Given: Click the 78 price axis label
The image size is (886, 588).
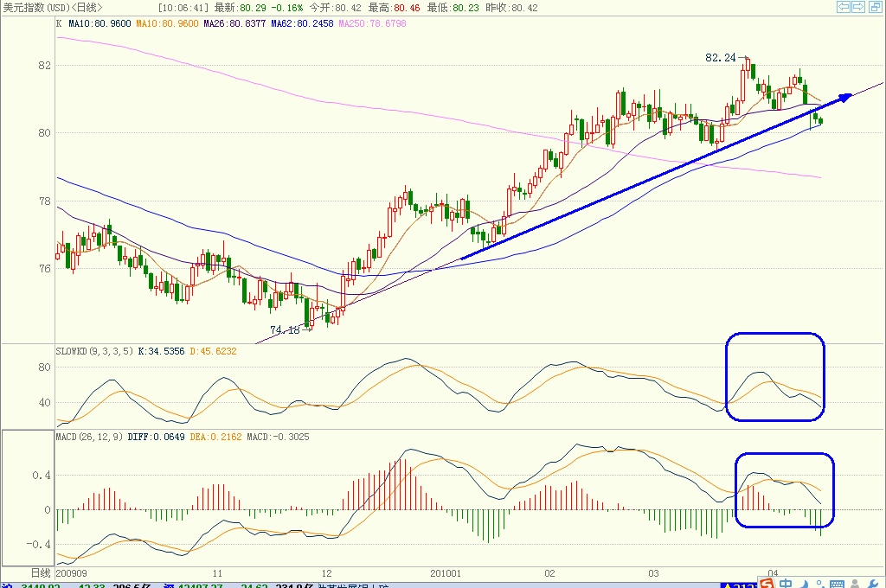Looking at the screenshot, I should pos(45,201).
